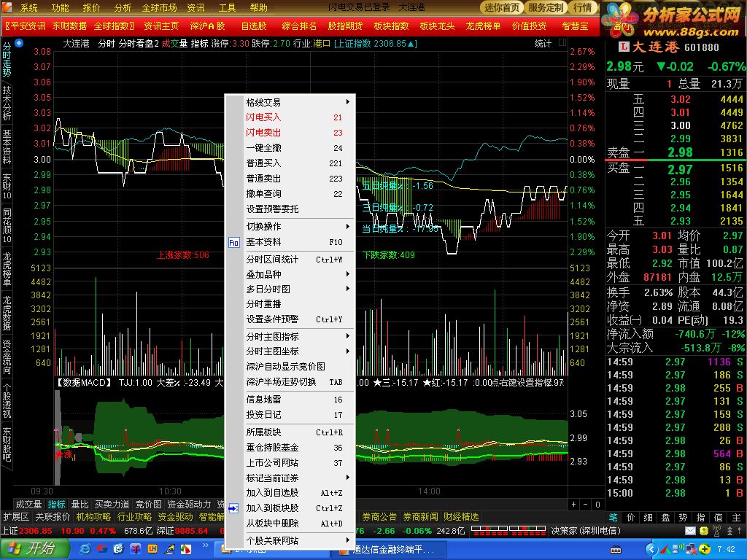Toggle 深沪半场走势切换 menu option

(x=290, y=382)
